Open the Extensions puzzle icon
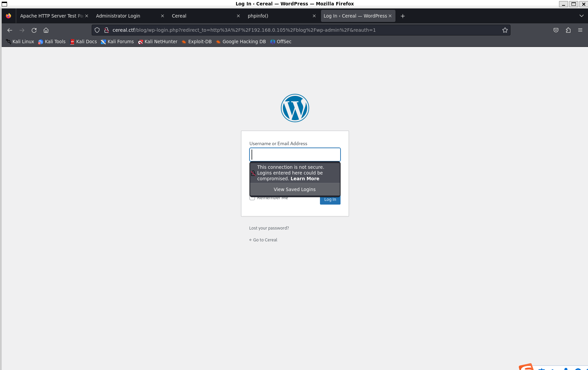The height and width of the screenshot is (370, 588). pos(568,30)
